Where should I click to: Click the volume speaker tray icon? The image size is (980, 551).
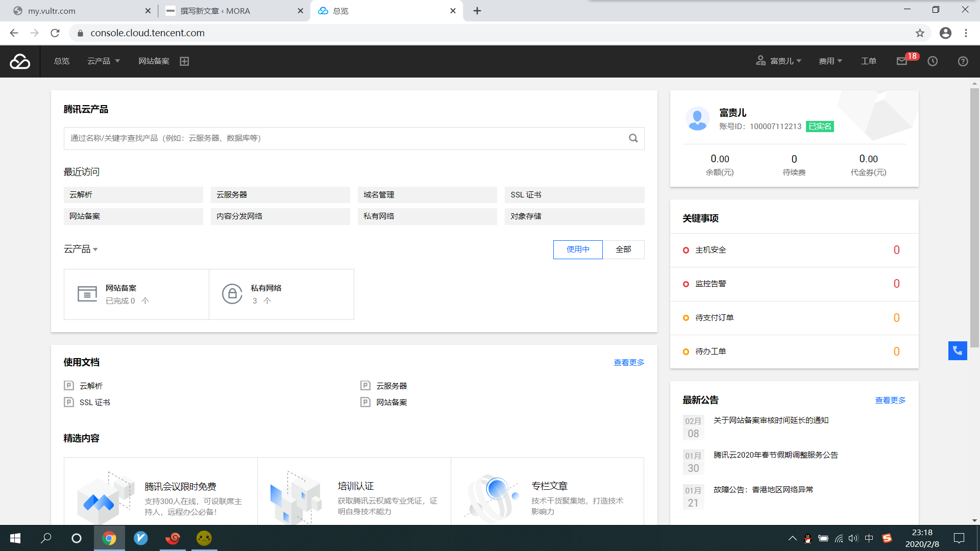[853, 538]
